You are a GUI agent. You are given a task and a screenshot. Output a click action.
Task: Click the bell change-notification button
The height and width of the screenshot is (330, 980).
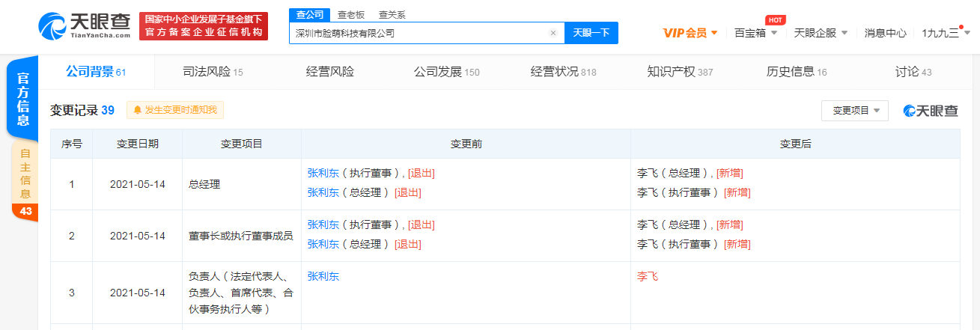tap(175, 110)
